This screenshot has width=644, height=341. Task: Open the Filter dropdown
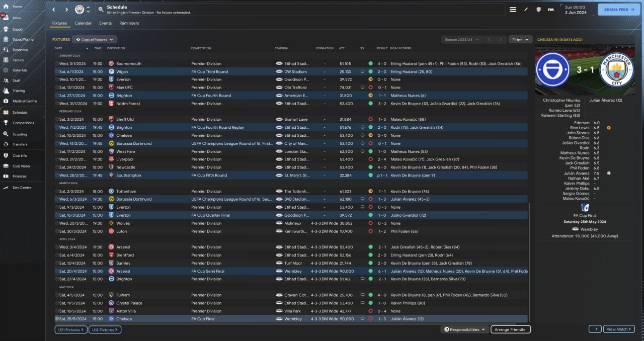tap(520, 39)
